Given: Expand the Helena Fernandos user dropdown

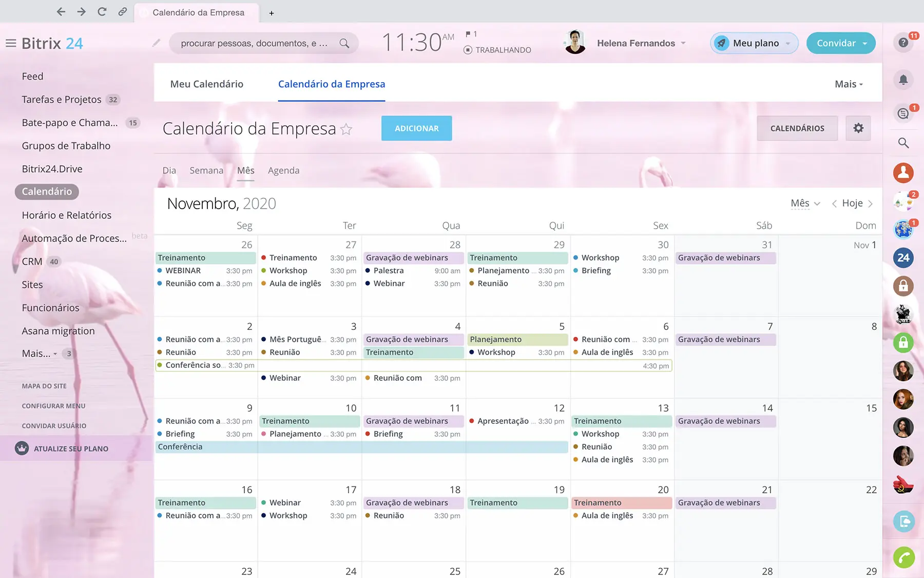Looking at the screenshot, I should coord(683,43).
